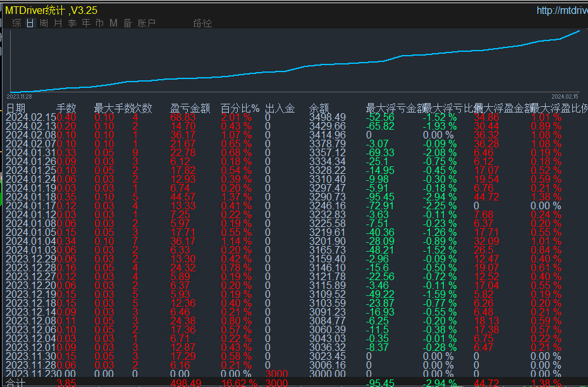Click the 2024.02.15 chart end date label
The height and width of the screenshot is (387, 588).
[565, 96]
